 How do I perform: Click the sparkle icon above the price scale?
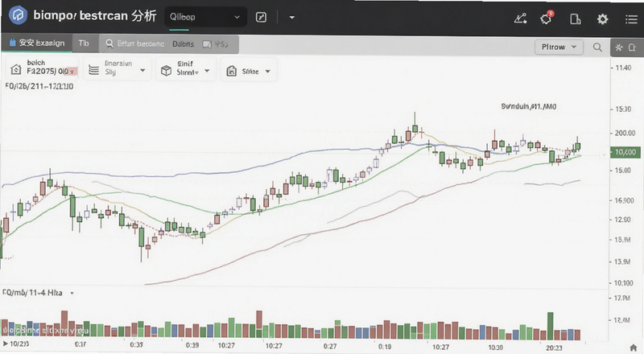pyautogui.click(x=619, y=47)
